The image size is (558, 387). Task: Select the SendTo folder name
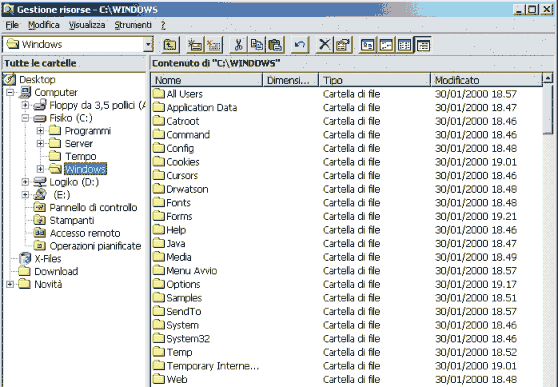pyautogui.click(x=184, y=311)
